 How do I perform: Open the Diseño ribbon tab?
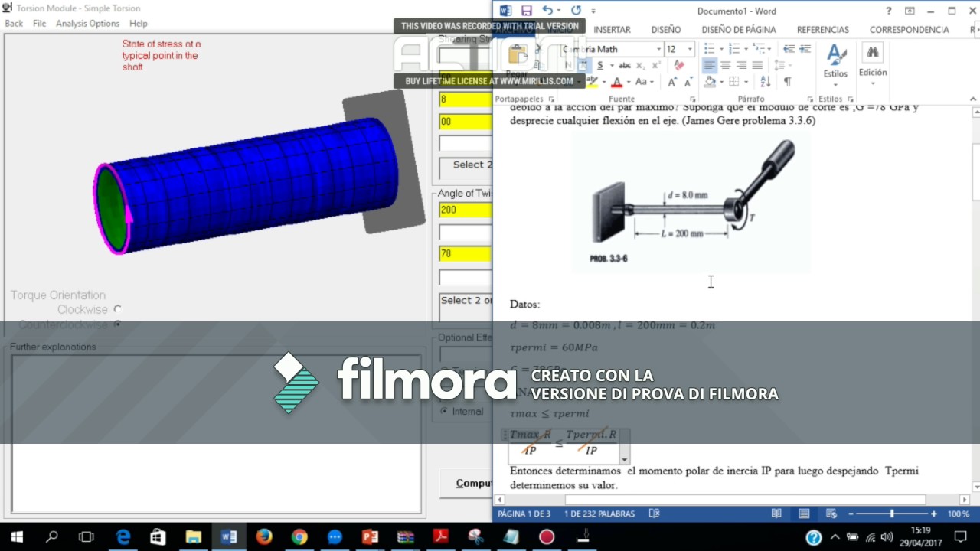coord(666,30)
